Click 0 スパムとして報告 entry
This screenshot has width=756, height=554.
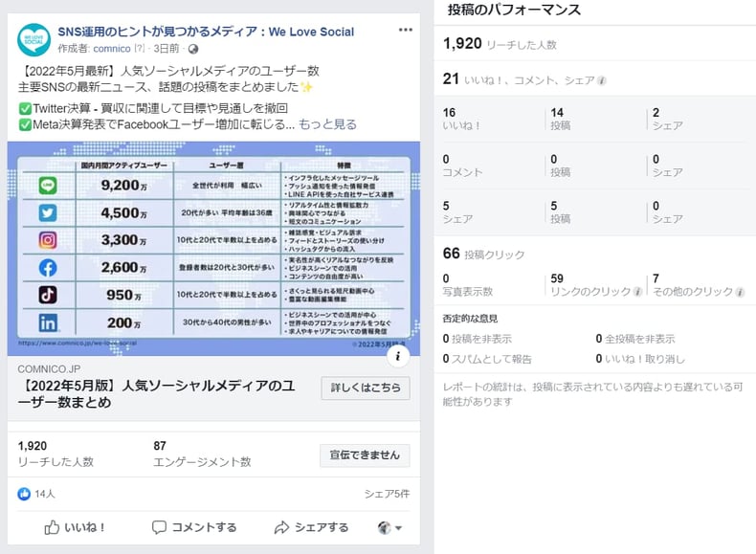[487, 359]
